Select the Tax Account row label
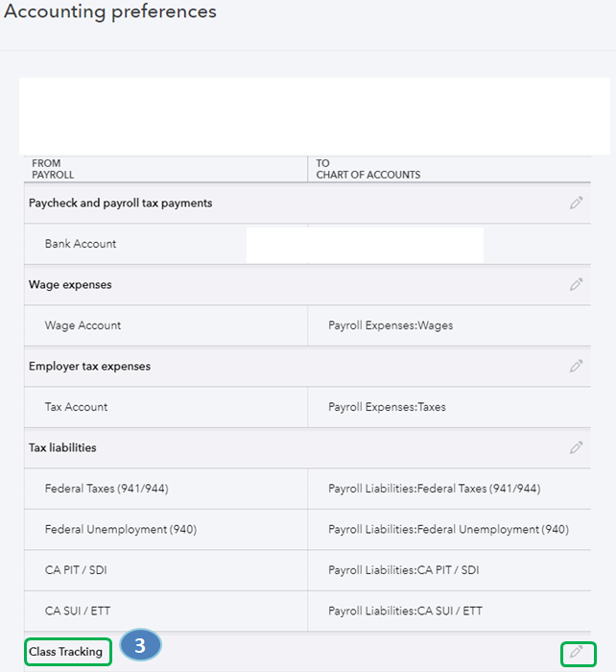Viewport: 616px width, 672px height. point(76,407)
